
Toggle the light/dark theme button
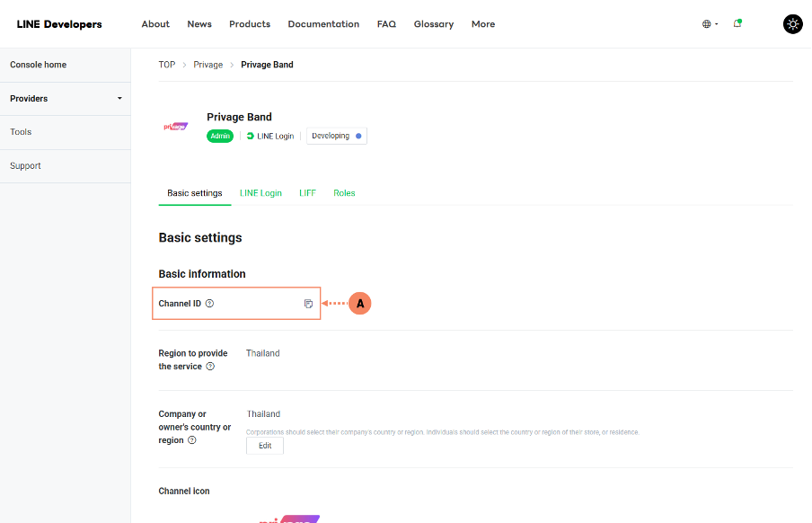(x=792, y=24)
